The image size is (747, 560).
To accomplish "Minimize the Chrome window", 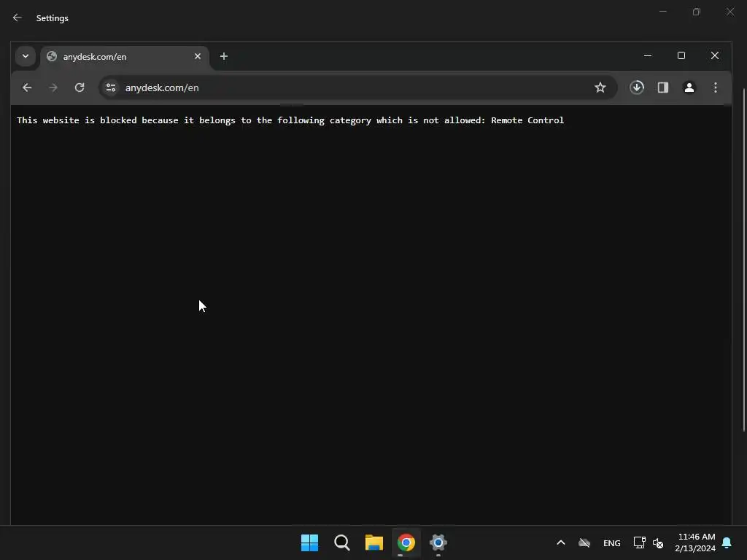I will click(648, 55).
